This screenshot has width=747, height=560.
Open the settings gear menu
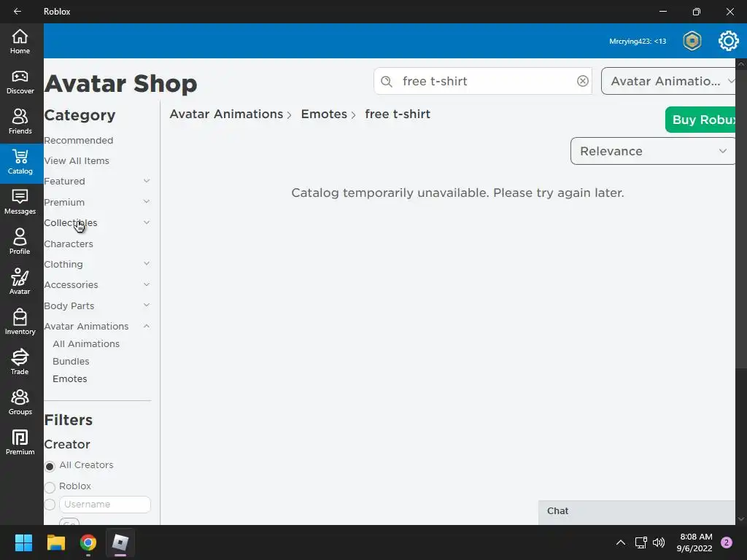pos(728,41)
